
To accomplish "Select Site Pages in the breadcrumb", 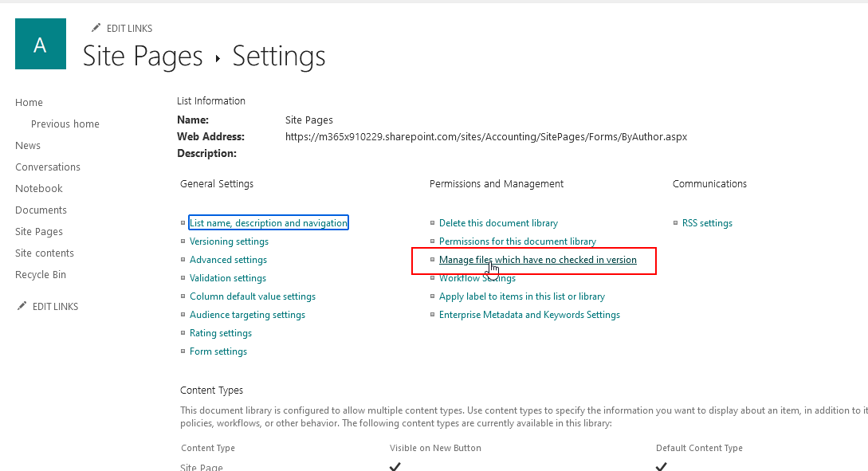I will point(143,56).
